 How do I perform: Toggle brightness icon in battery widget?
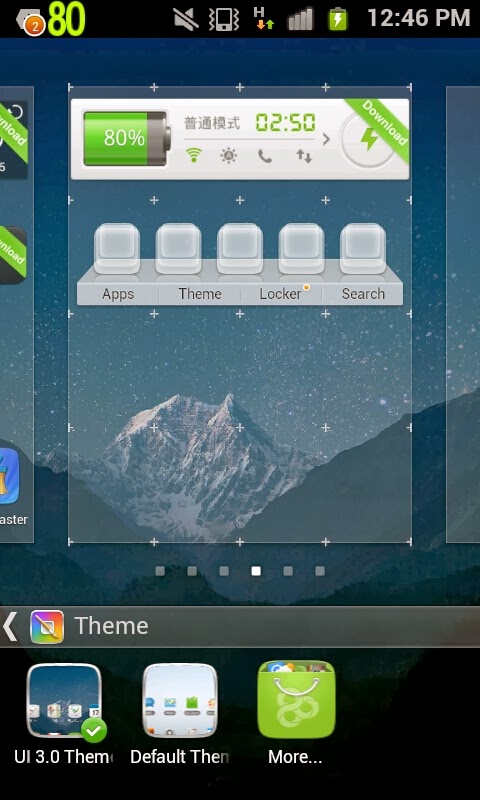point(229,156)
